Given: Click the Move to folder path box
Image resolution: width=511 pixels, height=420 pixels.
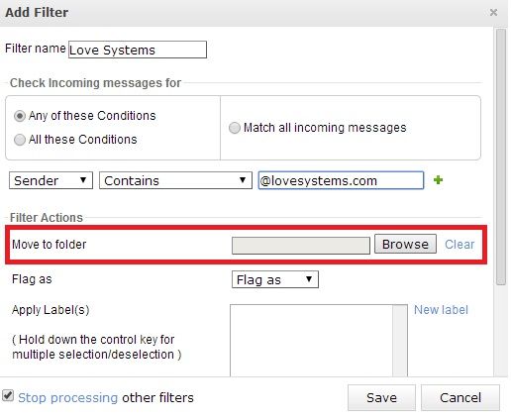Looking at the screenshot, I should [301, 246].
